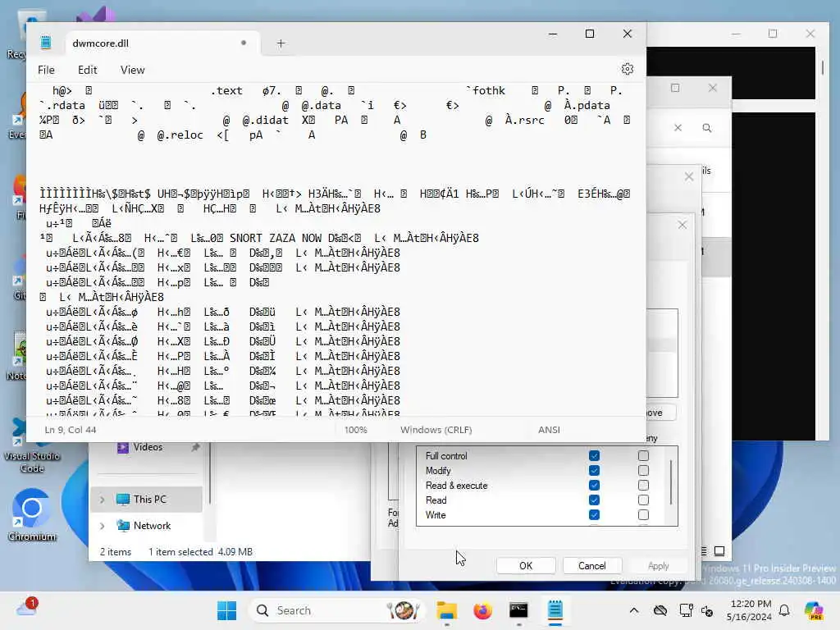Clear Explorer search with the X icon

click(678, 127)
